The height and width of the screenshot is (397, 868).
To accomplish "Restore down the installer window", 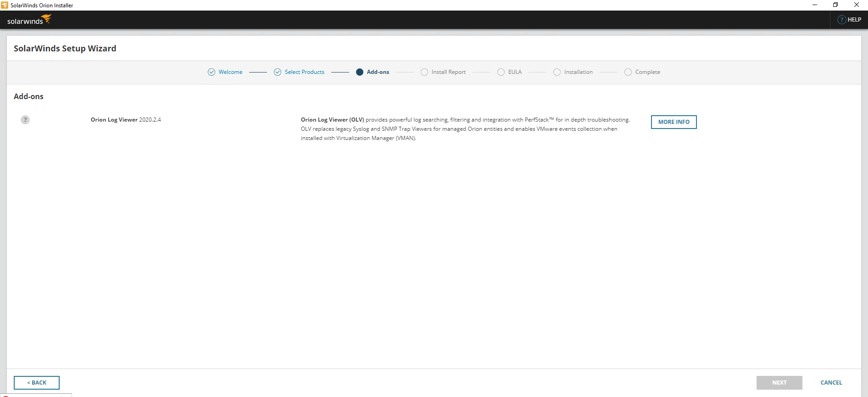I will tap(835, 5).
